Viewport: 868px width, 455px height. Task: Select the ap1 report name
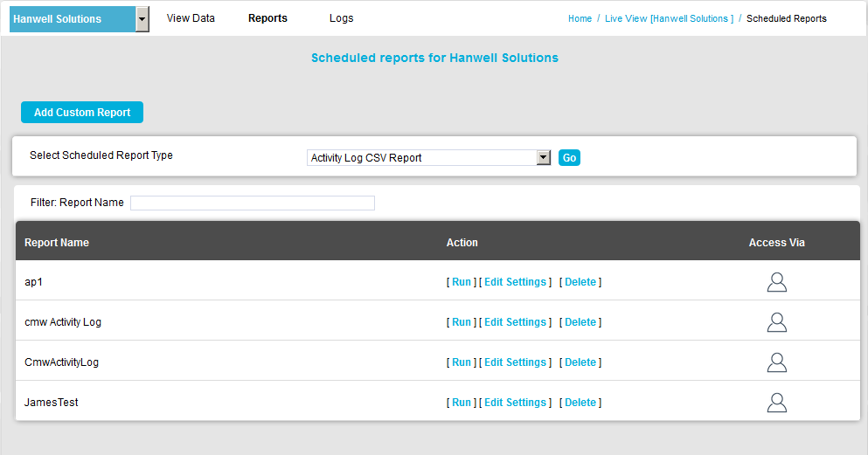coord(33,282)
